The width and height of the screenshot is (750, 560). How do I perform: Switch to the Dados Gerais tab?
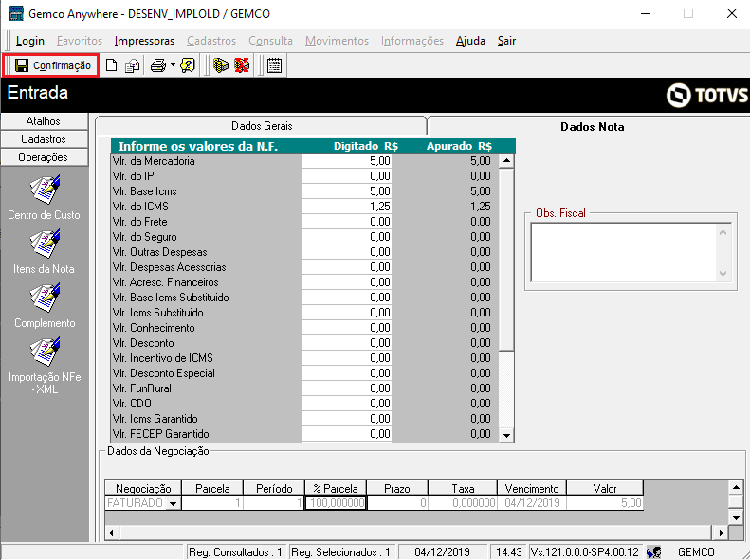tap(261, 126)
